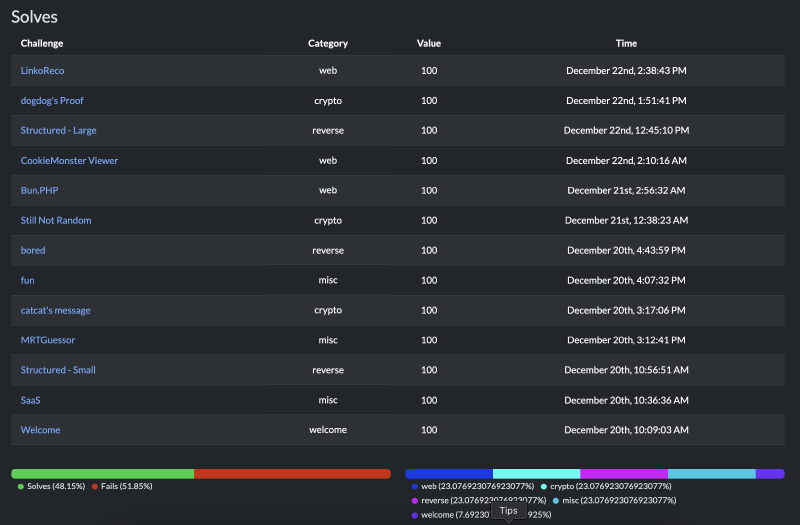The height and width of the screenshot is (525, 800).
Task: Click the green Solves bar segment
Action: pos(102,473)
